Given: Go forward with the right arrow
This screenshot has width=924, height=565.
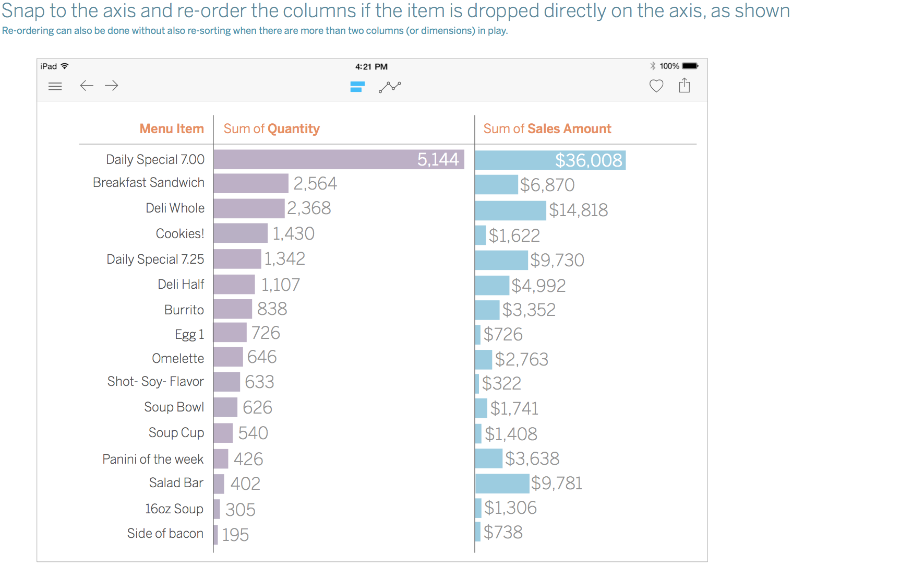Looking at the screenshot, I should pyautogui.click(x=112, y=86).
